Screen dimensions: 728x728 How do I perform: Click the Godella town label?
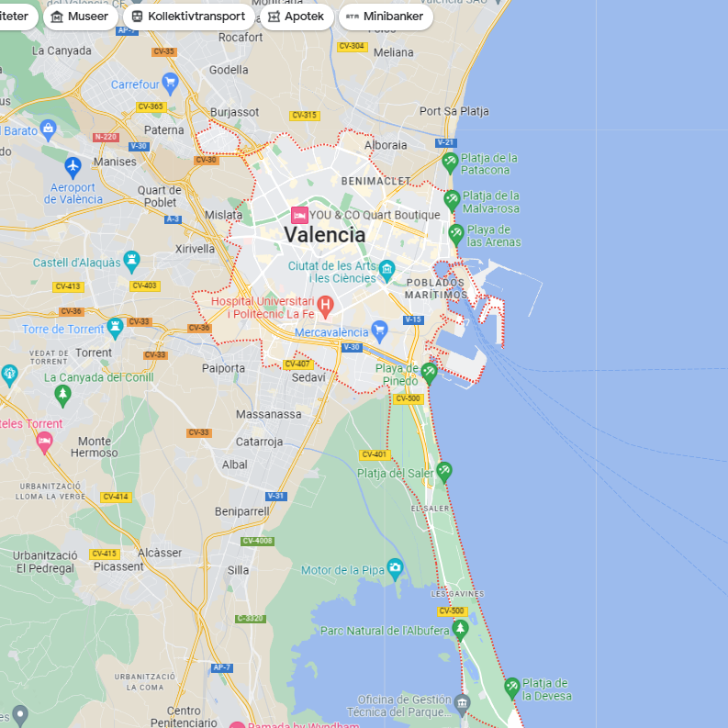click(x=229, y=70)
